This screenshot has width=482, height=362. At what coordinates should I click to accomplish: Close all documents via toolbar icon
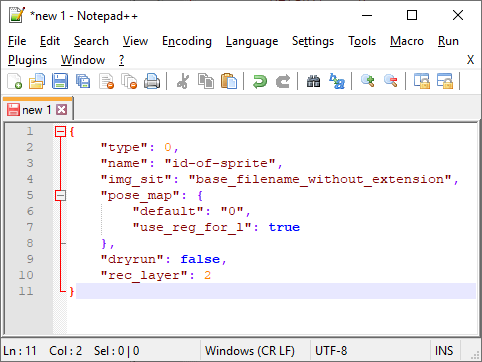[129, 81]
